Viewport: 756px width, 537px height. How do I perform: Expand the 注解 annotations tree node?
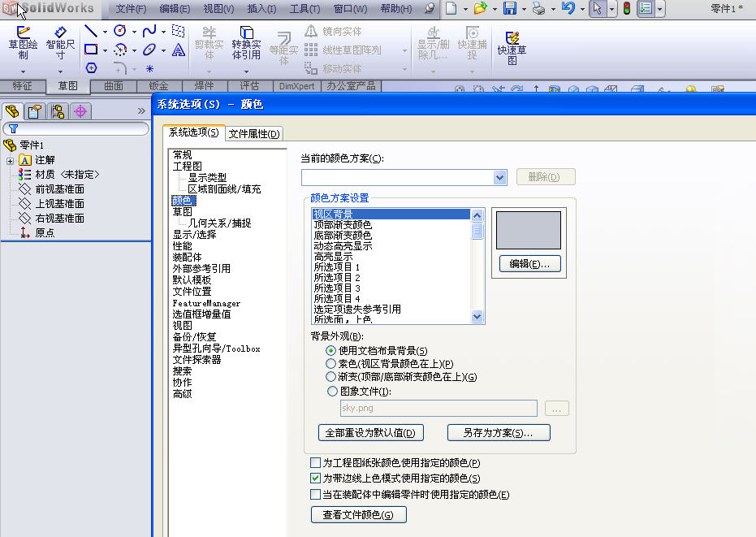pos(10,161)
